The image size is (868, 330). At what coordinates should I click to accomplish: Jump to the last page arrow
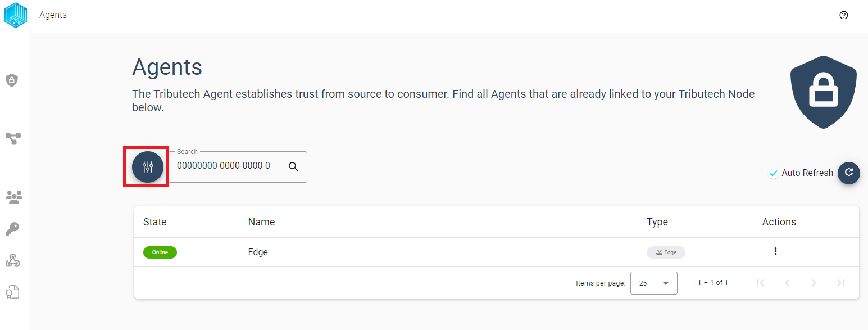pos(841,283)
